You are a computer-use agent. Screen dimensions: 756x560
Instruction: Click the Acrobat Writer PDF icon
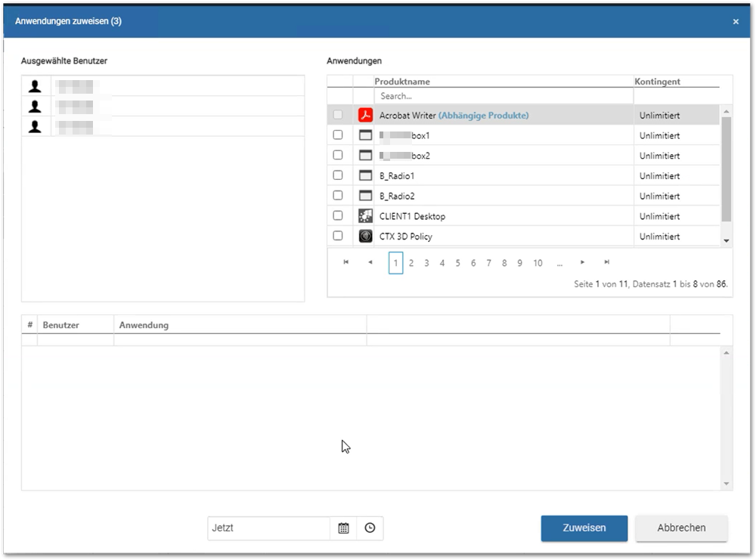(365, 115)
